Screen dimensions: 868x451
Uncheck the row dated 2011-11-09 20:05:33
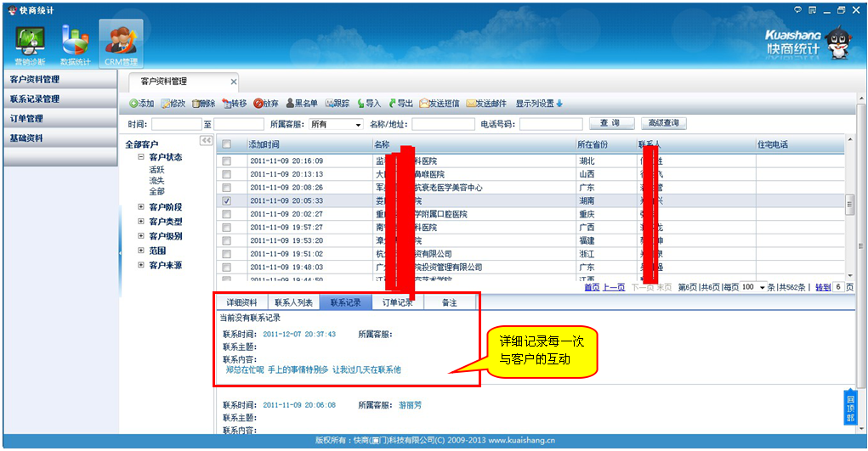click(x=226, y=201)
